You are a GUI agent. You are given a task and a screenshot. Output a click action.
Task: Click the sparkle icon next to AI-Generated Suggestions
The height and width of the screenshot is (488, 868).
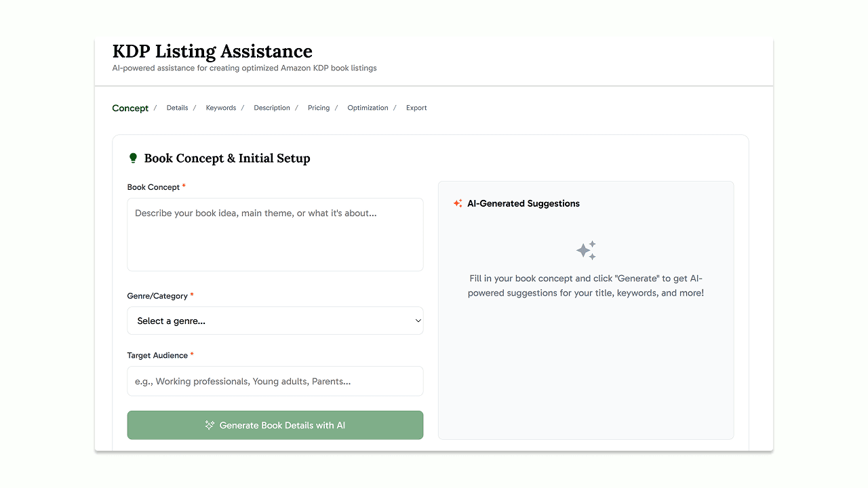click(x=458, y=203)
